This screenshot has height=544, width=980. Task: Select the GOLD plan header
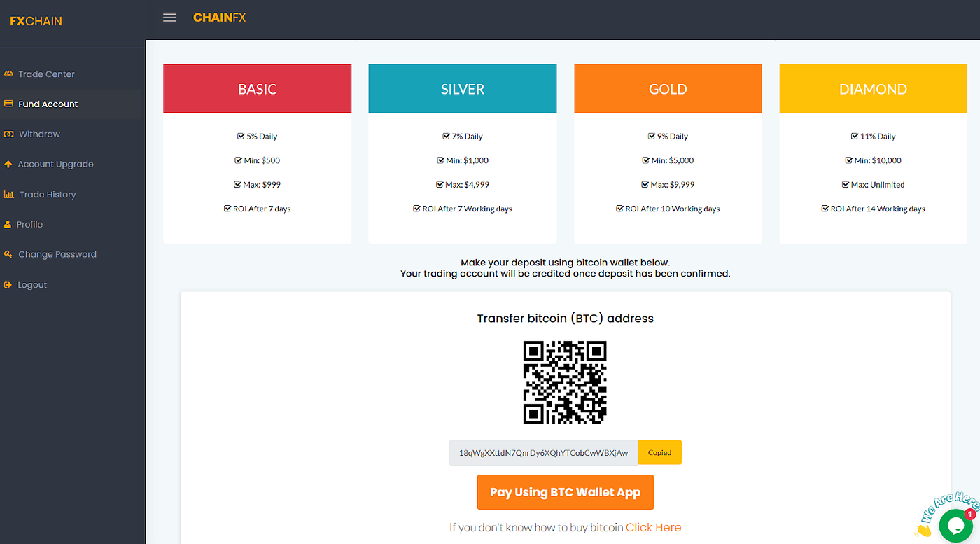pyautogui.click(x=668, y=88)
